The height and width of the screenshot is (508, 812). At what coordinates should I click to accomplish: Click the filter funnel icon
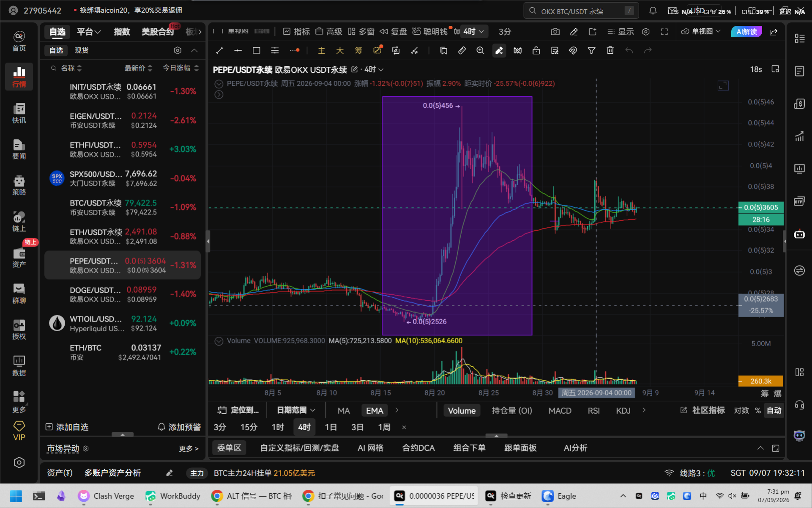pyautogui.click(x=591, y=51)
